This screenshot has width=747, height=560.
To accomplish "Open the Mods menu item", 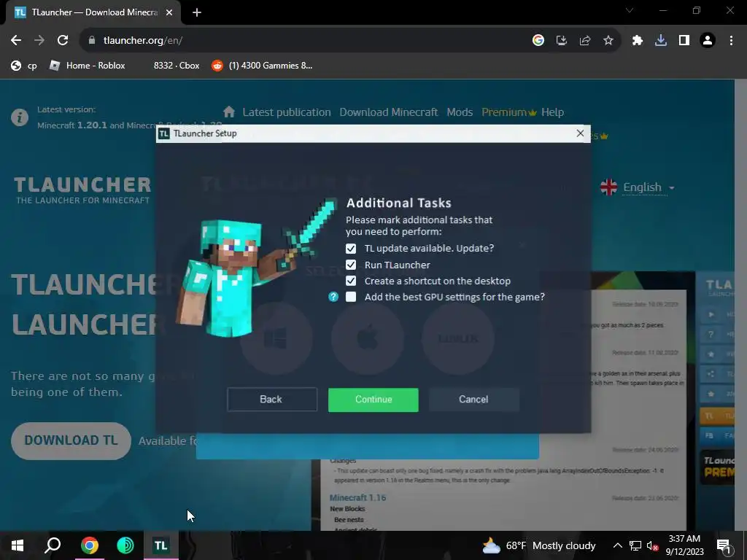I will (x=460, y=112).
